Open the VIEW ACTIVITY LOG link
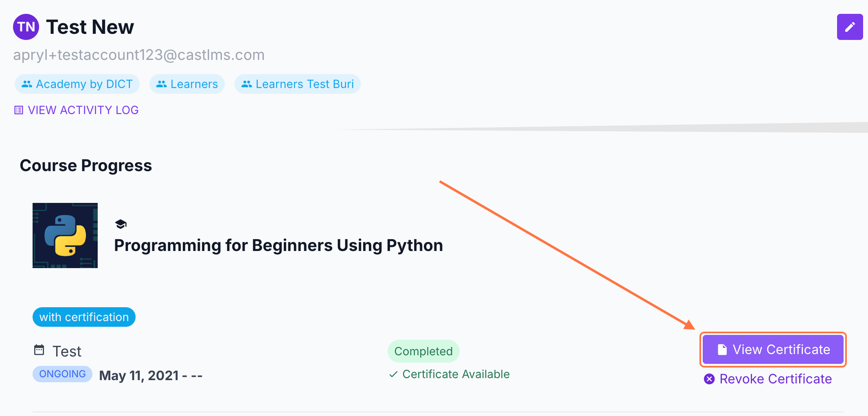868x416 pixels. pos(83,110)
